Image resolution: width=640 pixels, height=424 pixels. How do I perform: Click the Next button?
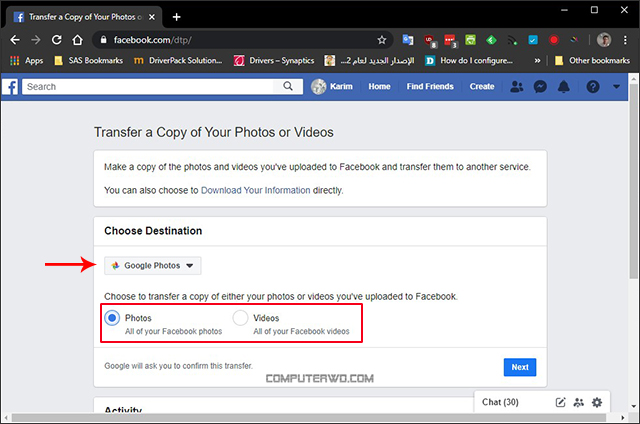520,367
